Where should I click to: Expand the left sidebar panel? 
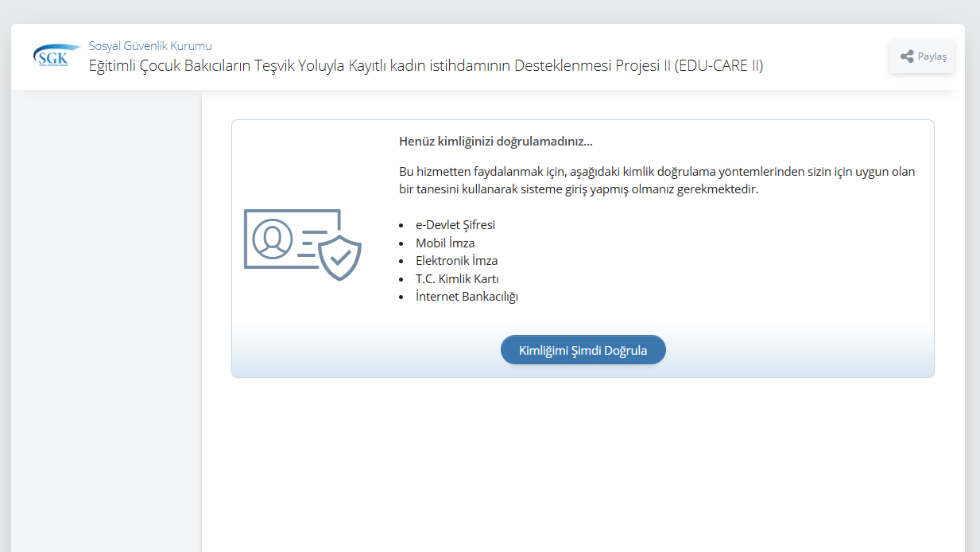[107, 318]
